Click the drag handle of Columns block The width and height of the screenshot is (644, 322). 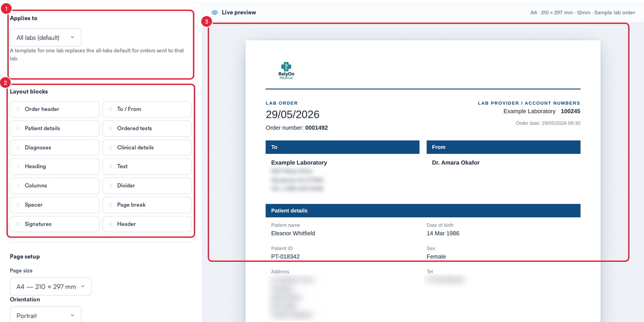point(18,185)
